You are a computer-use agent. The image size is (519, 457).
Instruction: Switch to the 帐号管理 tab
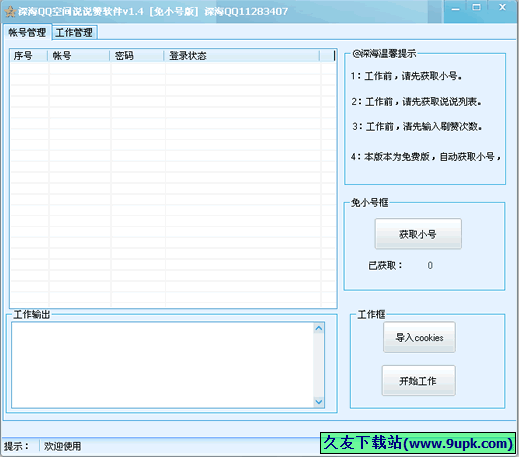(27, 32)
